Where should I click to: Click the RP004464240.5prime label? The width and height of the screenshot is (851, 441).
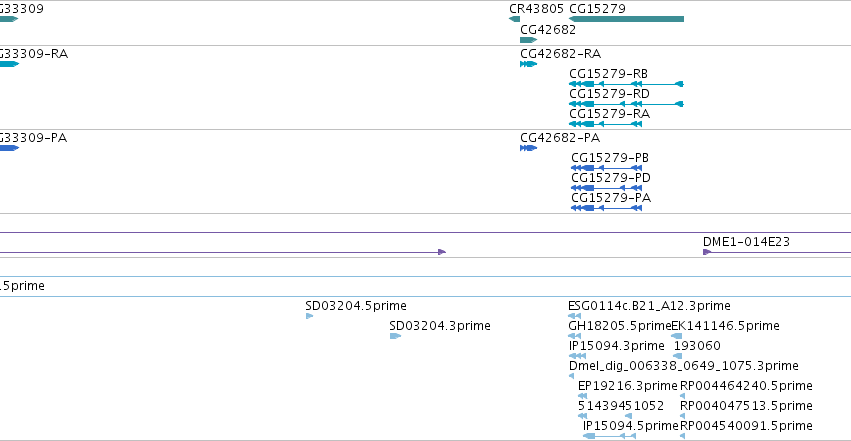(x=746, y=386)
